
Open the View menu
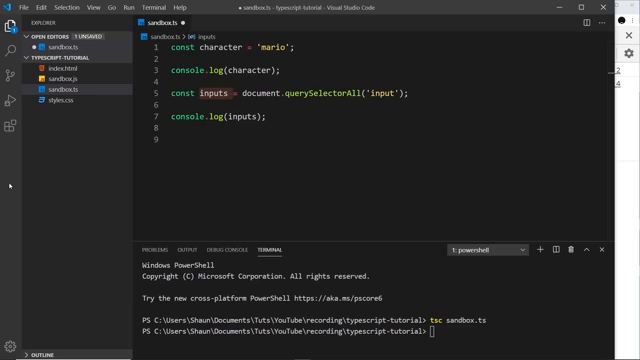click(x=93, y=7)
